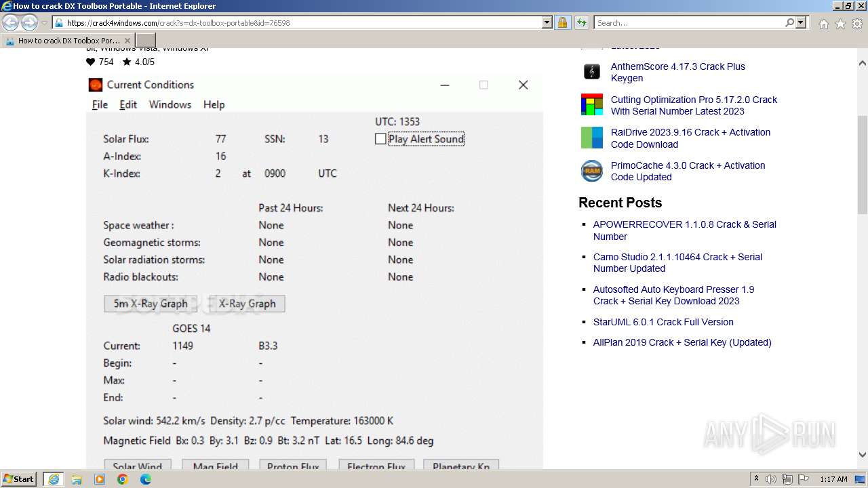
Task: Refresh the page with the green arrows
Action: tap(581, 22)
